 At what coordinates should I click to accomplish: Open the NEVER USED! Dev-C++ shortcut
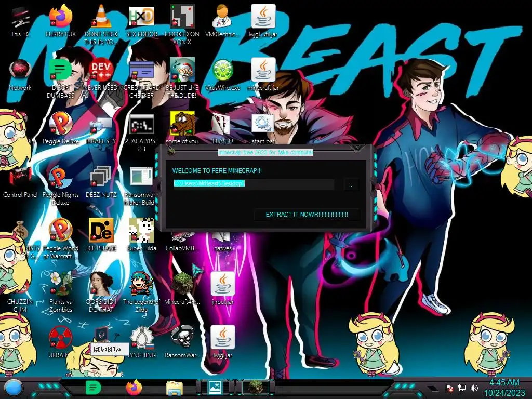pos(101,75)
